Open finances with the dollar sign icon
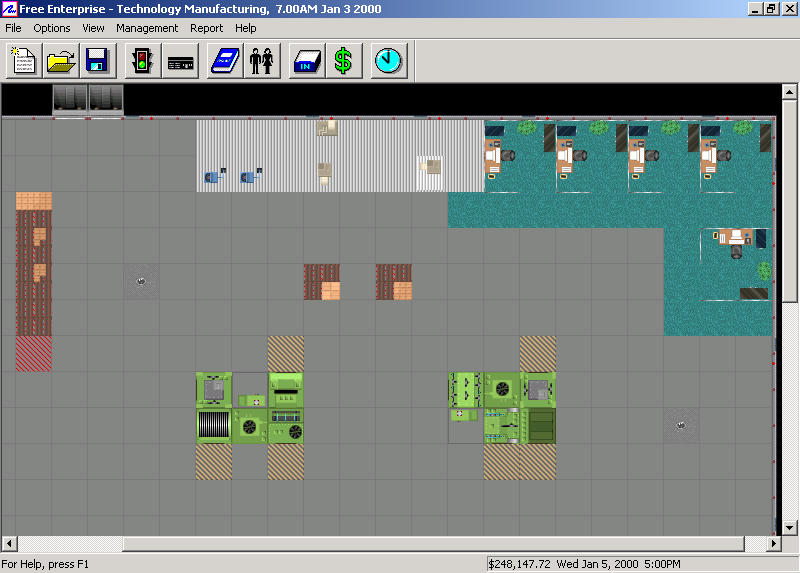 [344, 61]
